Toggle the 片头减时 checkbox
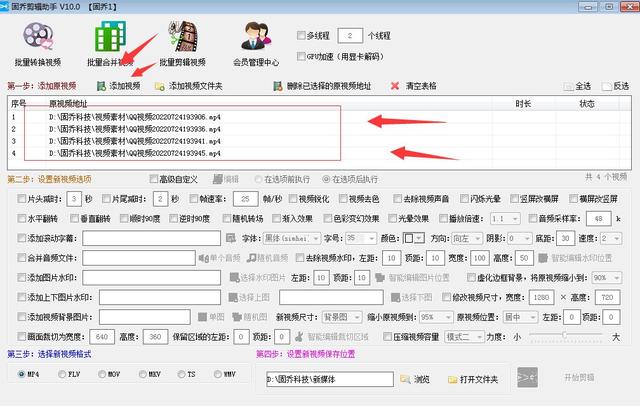Image resolution: width=640 pixels, height=406 pixels. [x=22, y=199]
